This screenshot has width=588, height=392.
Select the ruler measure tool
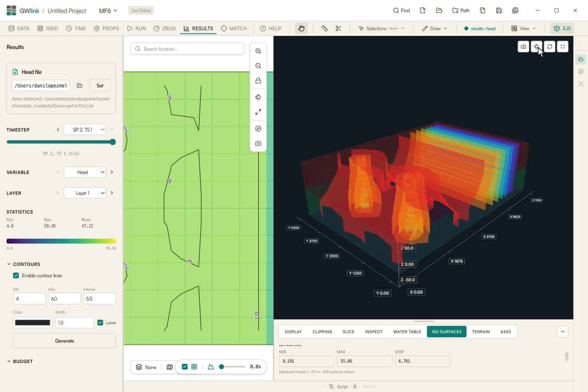pyautogui.click(x=325, y=28)
